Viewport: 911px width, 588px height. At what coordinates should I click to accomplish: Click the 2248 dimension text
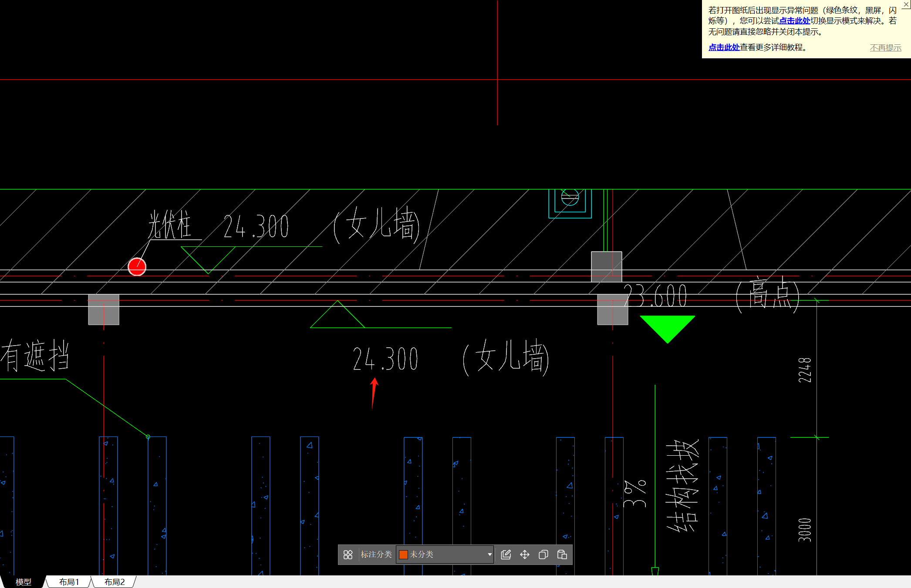805,370
